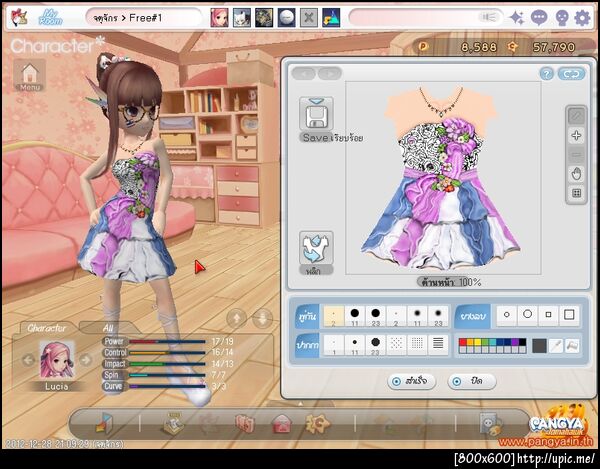Select the white cat mascot icon

point(242,18)
